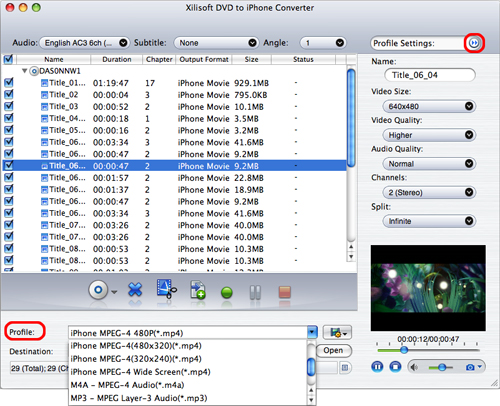Click the preview volume slider

tap(441, 367)
